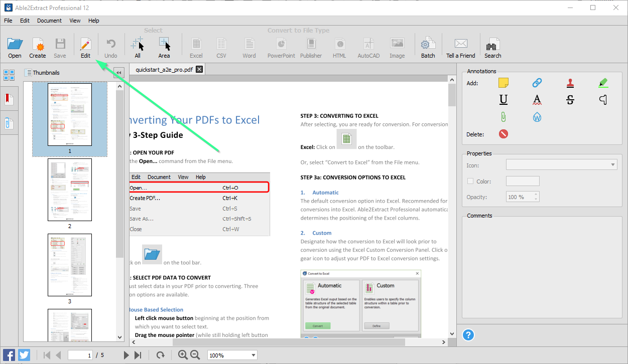628x364 pixels.
Task: Click the Undo arrow icon
Action: [x=111, y=44]
